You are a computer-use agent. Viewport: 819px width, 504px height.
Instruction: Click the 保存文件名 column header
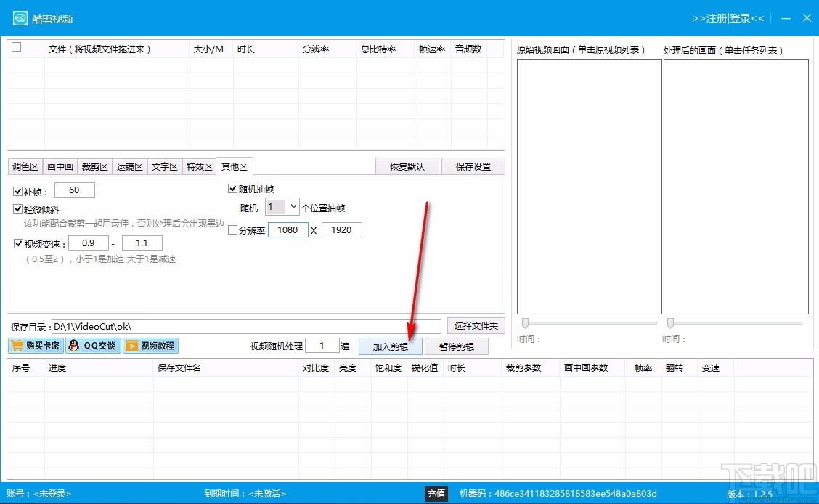[226, 367]
